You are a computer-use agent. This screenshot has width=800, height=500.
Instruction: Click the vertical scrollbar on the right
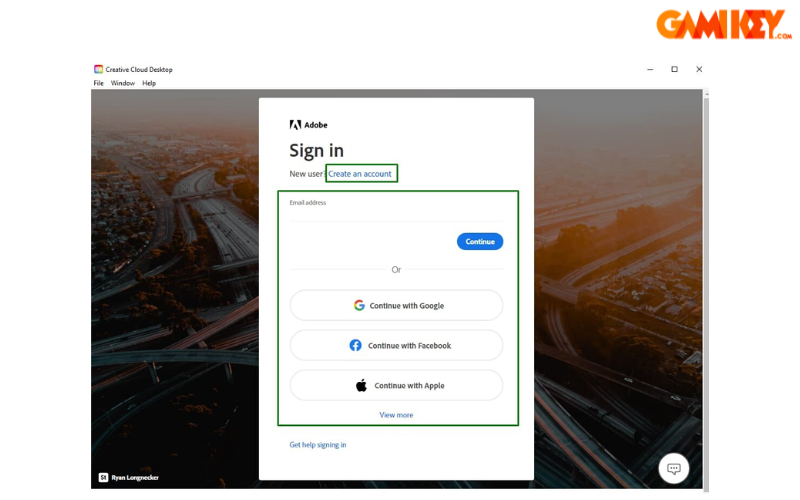(707, 250)
